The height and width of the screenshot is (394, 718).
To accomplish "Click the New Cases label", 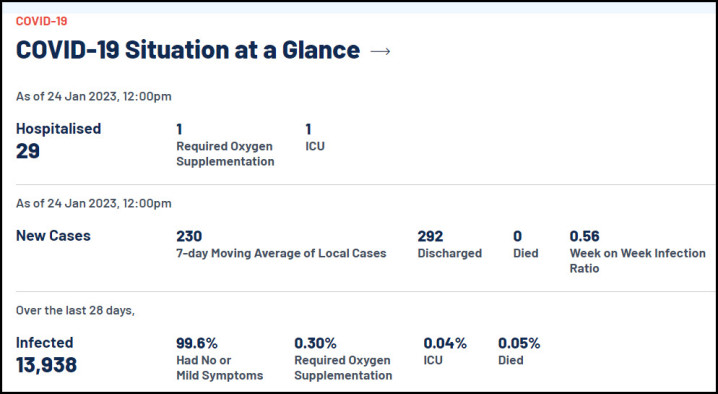I will pyautogui.click(x=53, y=235).
